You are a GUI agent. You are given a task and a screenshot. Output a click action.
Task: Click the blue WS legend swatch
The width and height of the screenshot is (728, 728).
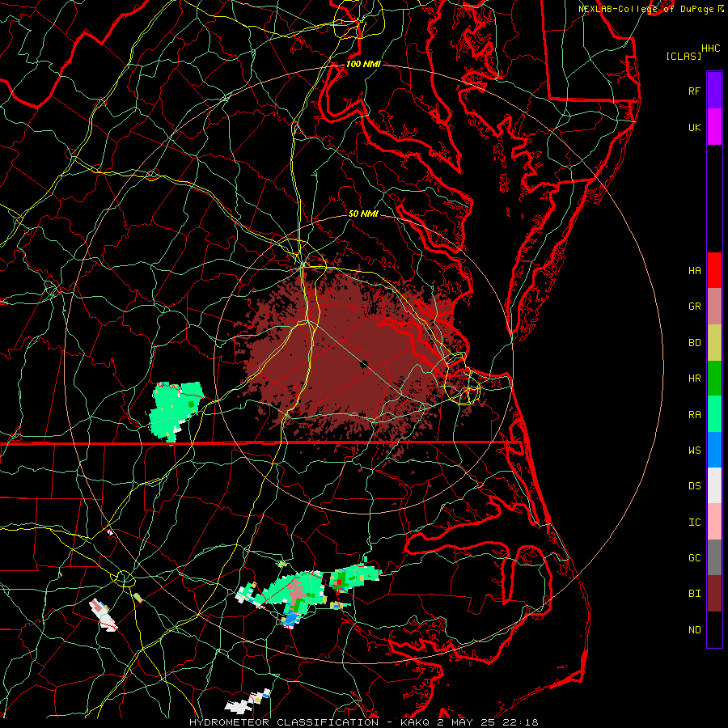click(x=714, y=450)
